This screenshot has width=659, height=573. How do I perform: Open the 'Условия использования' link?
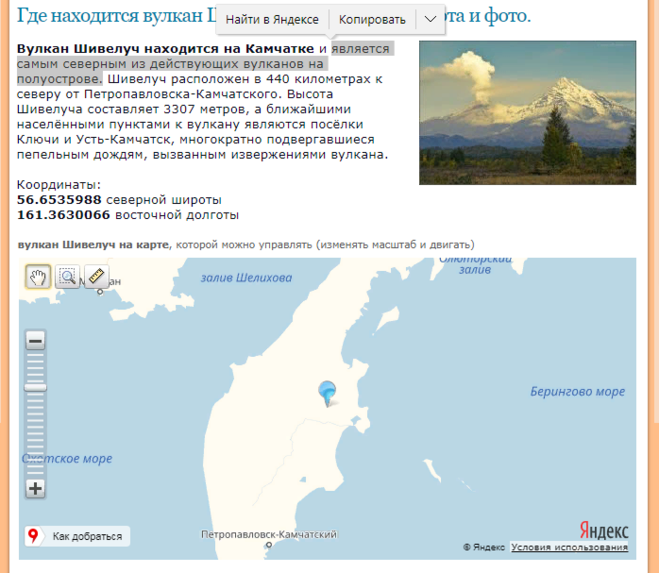point(569,547)
